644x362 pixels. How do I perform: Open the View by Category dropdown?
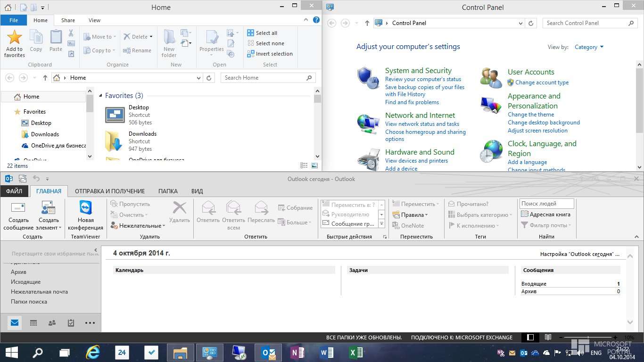click(x=589, y=47)
